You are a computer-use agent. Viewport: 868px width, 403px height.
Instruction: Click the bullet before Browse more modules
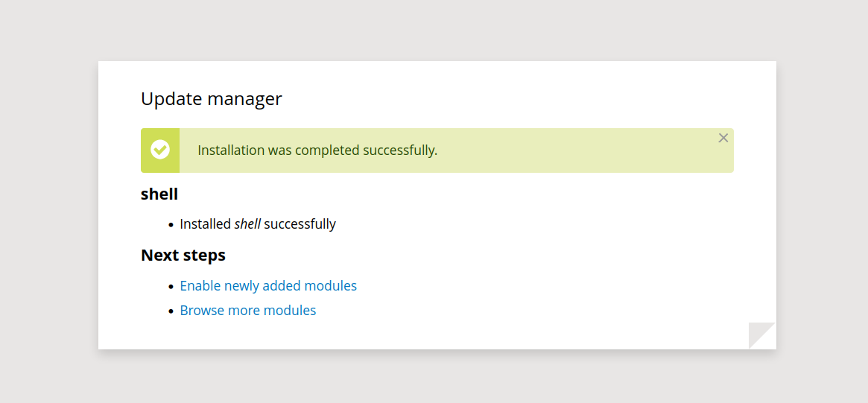tap(171, 311)
